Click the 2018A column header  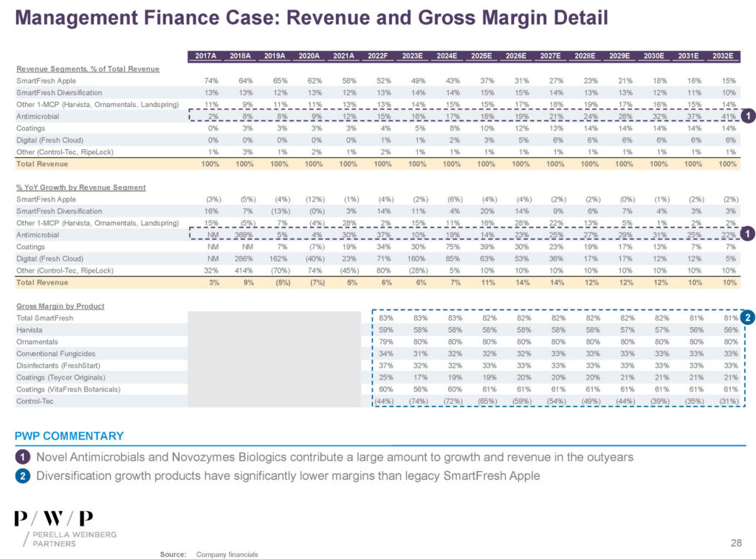(x=240, y=56)
